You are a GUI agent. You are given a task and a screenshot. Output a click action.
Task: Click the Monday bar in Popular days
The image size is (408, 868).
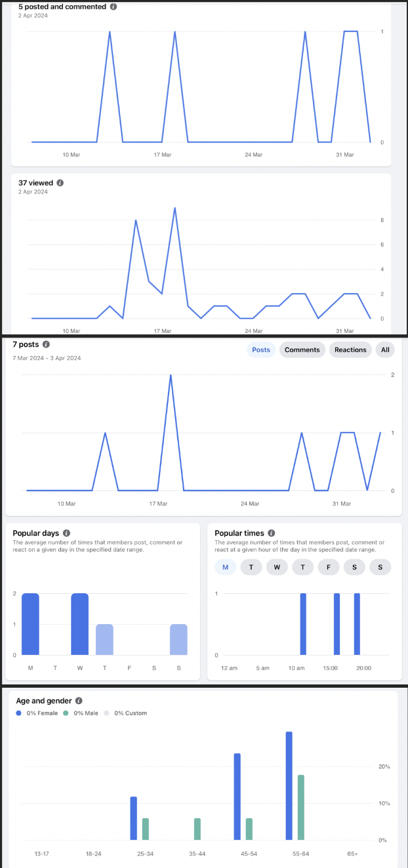(x=30, y=624)
